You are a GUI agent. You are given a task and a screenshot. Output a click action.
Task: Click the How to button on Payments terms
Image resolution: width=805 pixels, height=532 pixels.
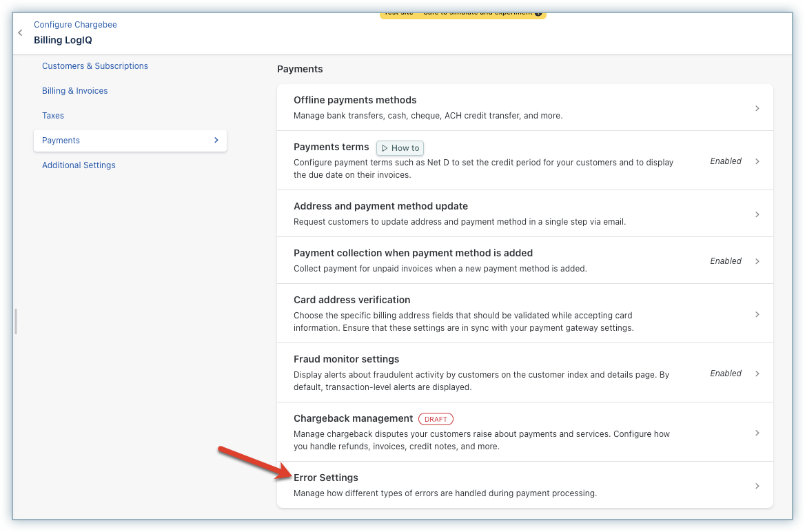pyautogui.click(x=400, y=147)
